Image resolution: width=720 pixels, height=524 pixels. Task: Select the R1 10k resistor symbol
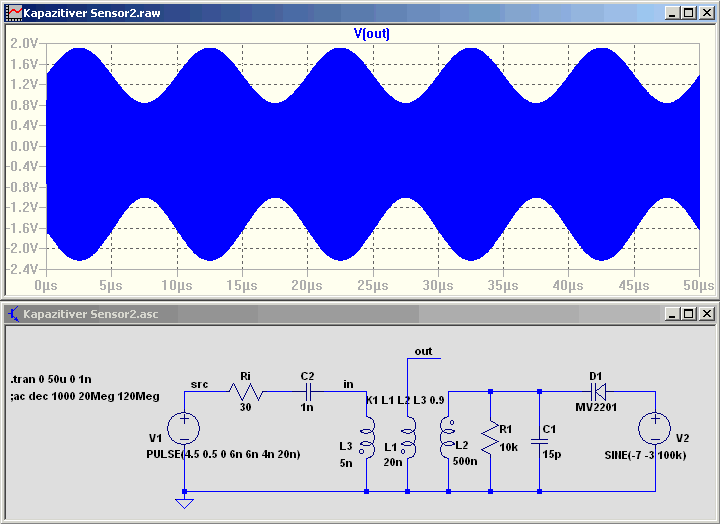tap(490, 436)
